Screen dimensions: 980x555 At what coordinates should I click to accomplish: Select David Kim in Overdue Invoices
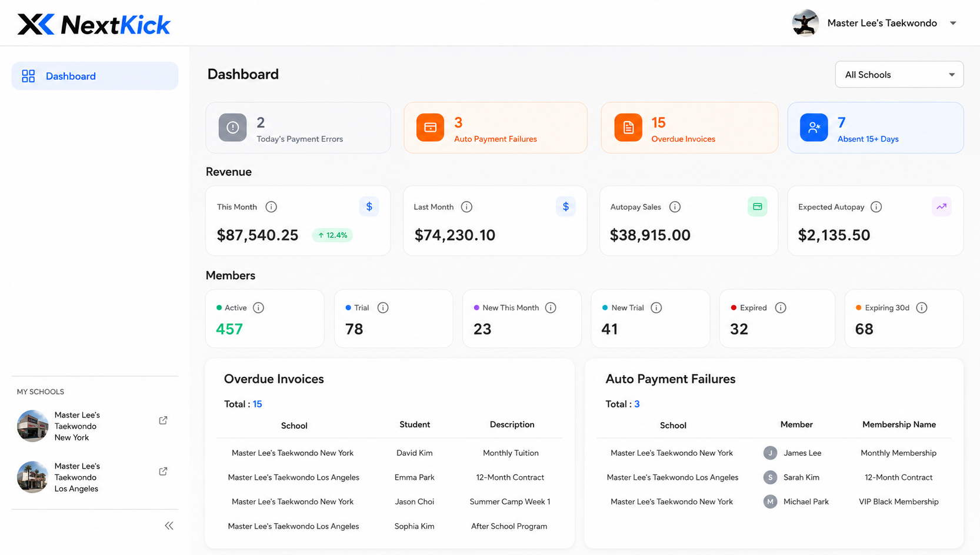[x=415, y=453]
